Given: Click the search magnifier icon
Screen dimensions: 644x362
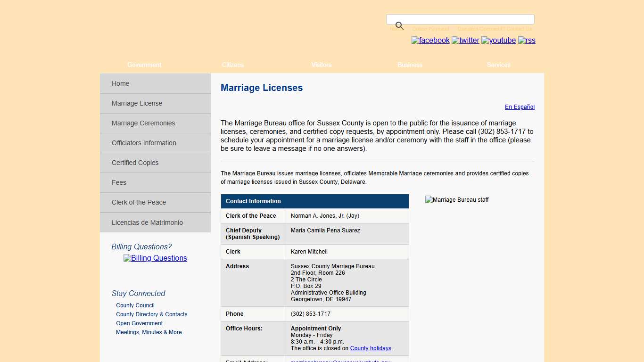Looking at the screenshot, I should [x=398, y=25].
